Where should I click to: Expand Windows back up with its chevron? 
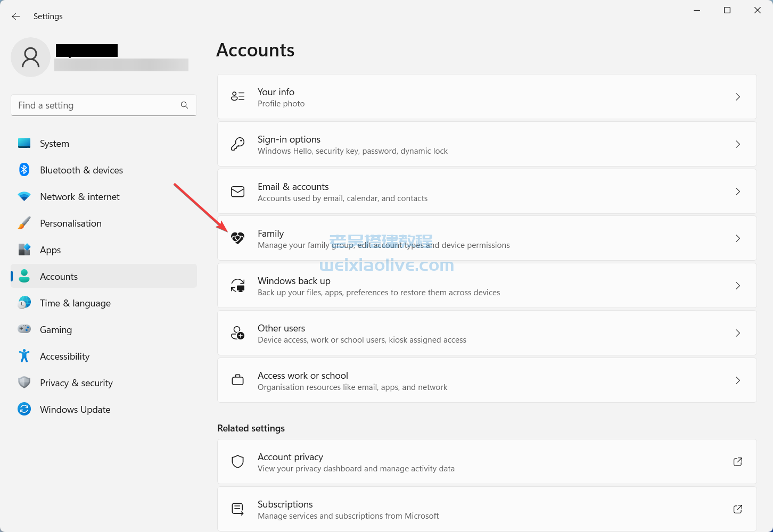click(x=738, y=286)
